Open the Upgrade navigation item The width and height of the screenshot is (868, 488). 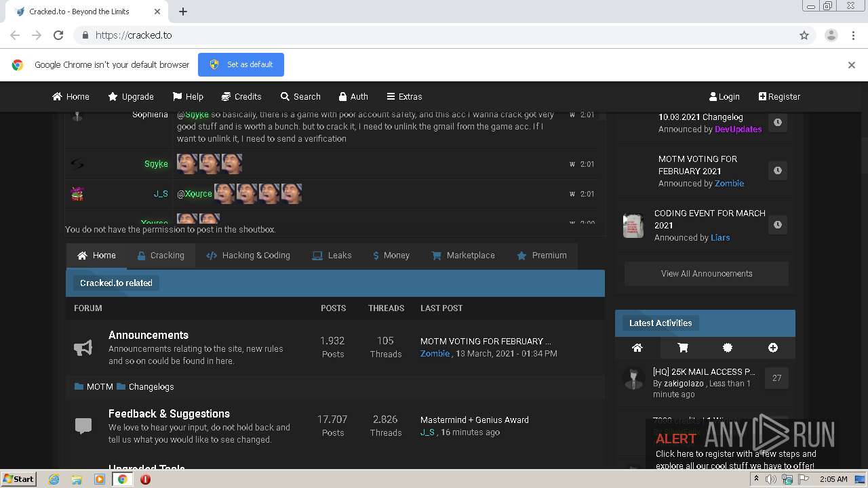click(131, 96)
